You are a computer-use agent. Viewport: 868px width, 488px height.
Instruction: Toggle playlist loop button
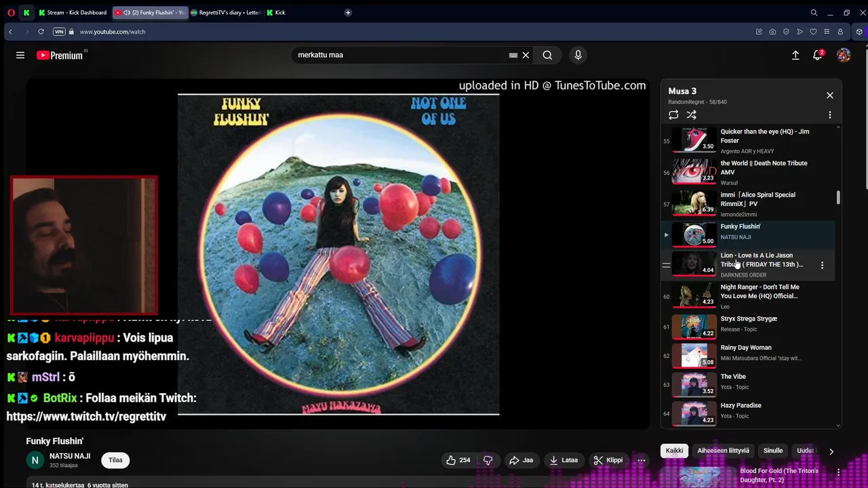pos(673,115)
